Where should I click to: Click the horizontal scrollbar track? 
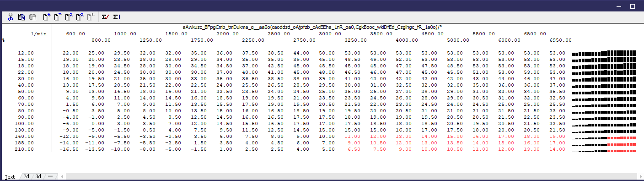point(351,176)
